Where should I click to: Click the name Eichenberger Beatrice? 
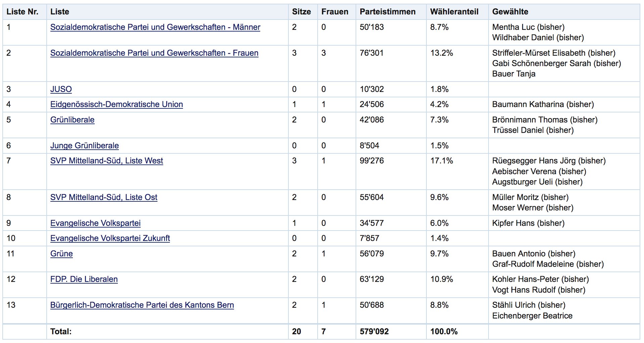[x=533, y=316]
